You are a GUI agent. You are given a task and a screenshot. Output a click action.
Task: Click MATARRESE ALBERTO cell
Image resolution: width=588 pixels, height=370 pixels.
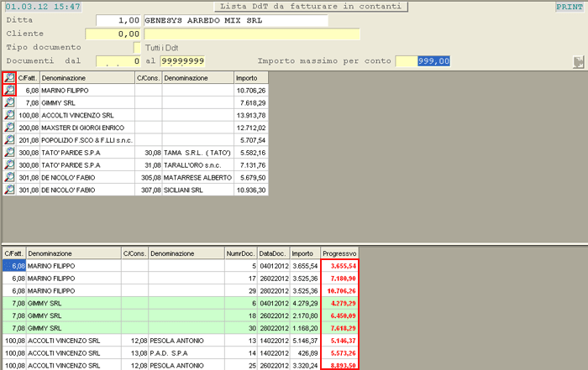point(197,178)
